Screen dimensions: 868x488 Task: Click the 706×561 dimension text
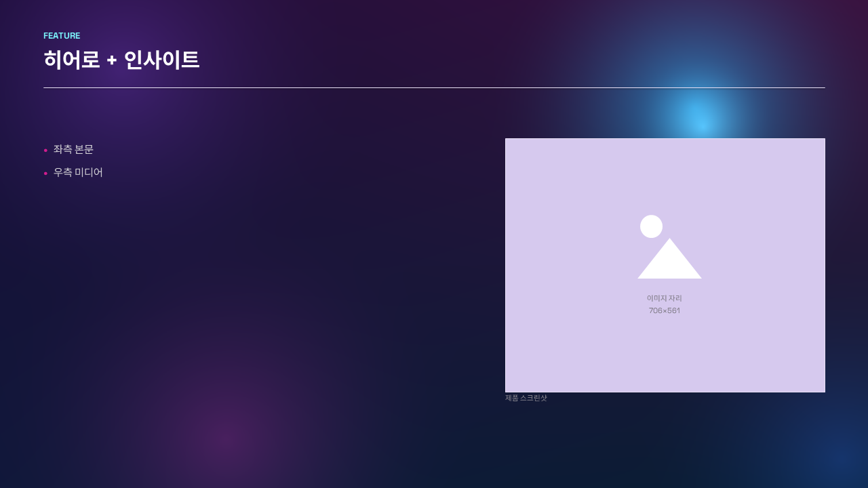point(665,310)
